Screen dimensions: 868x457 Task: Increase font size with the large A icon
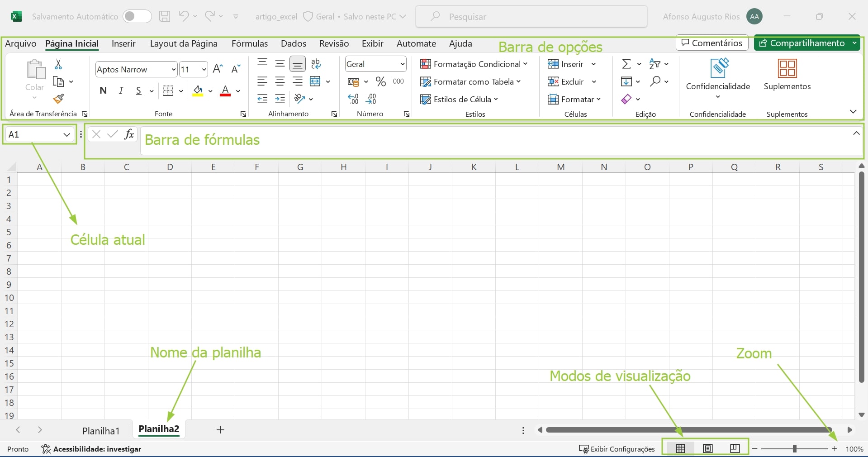click(x=218, y=69)
